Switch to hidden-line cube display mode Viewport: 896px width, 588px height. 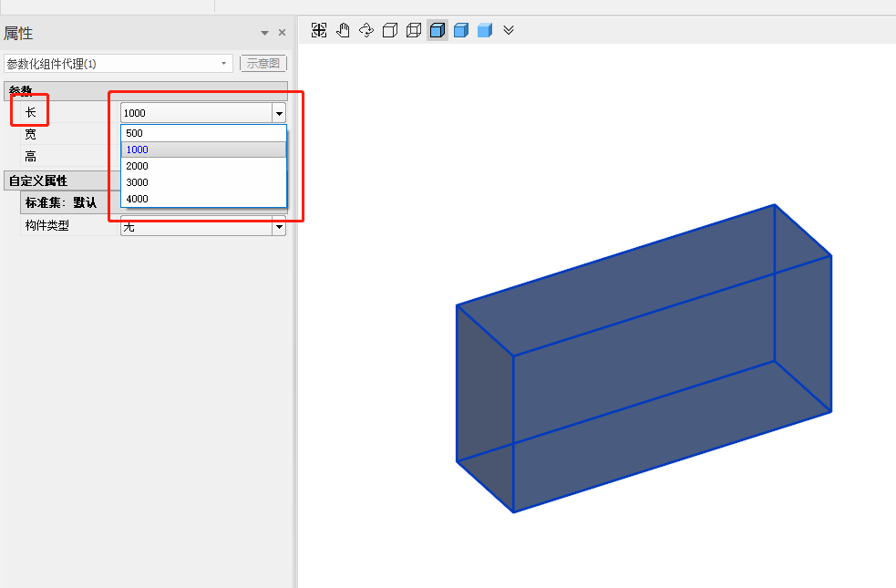tap(390, 30)
